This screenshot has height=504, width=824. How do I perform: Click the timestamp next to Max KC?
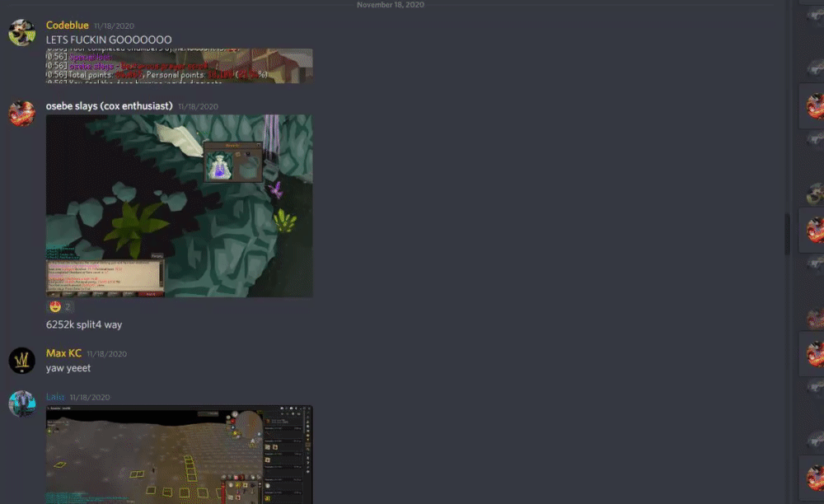[x=107, y=354]
